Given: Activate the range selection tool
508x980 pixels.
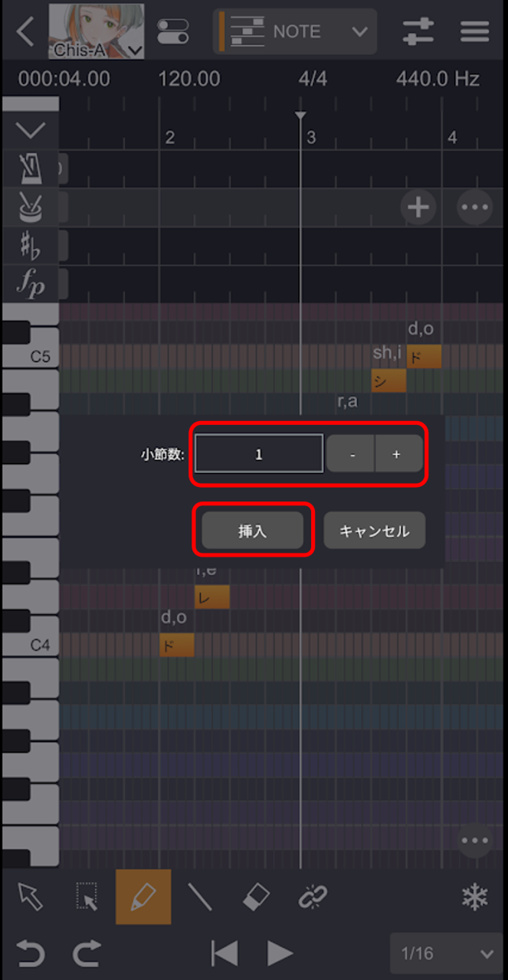Looking at the screenshot, I should [x=87, y=897].
